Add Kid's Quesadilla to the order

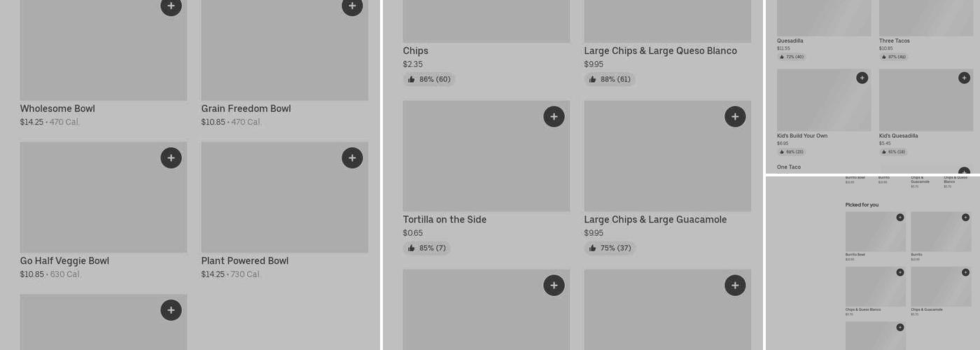pyautogui.click(x=964, y=78)
